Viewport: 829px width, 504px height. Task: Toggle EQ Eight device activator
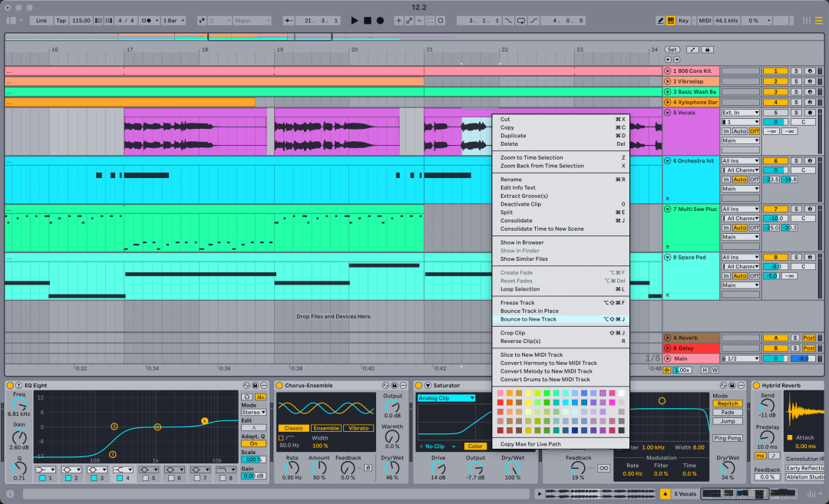[x=10, y=386]
